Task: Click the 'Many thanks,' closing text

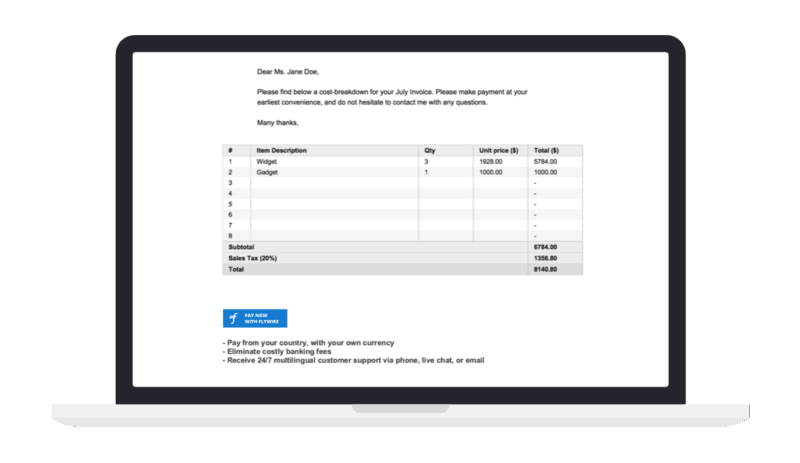Action: click(278, 123)
